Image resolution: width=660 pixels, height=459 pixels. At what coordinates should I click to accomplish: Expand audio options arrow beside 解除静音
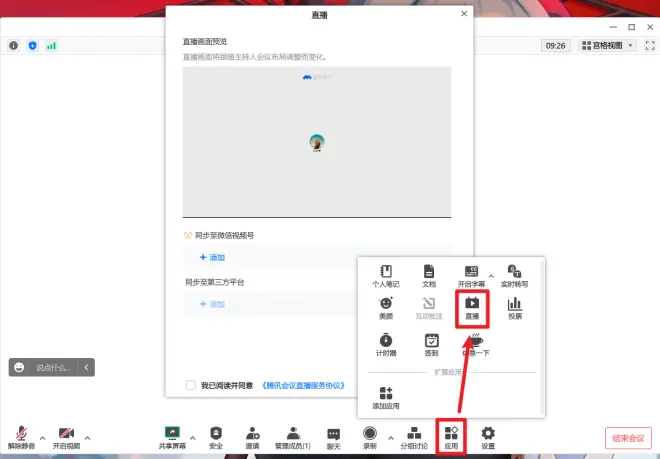[x=43, y=438]
